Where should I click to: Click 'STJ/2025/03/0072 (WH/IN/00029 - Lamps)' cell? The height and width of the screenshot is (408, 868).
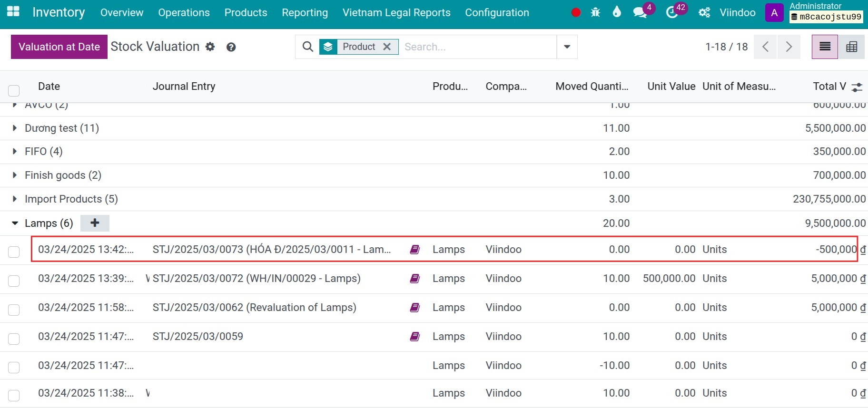point(256,278)
